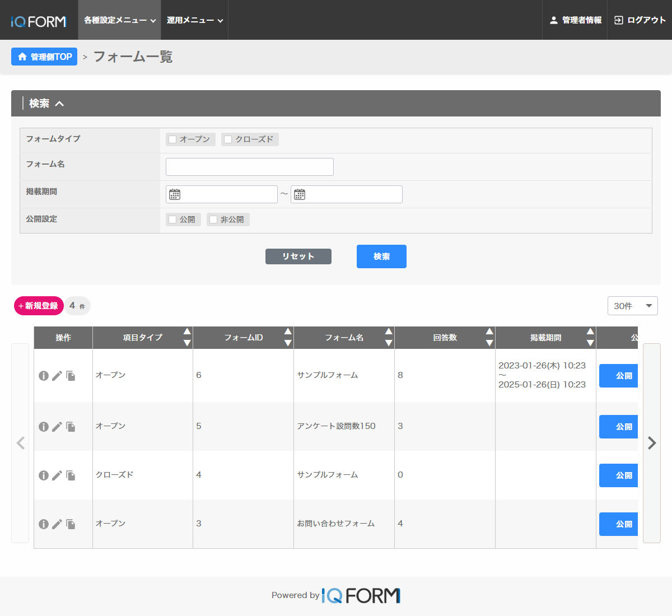The width and height of the screenshot is (672, 616).
Task: Open end date calendar picker icon
Action: click(x=300, y=194)
